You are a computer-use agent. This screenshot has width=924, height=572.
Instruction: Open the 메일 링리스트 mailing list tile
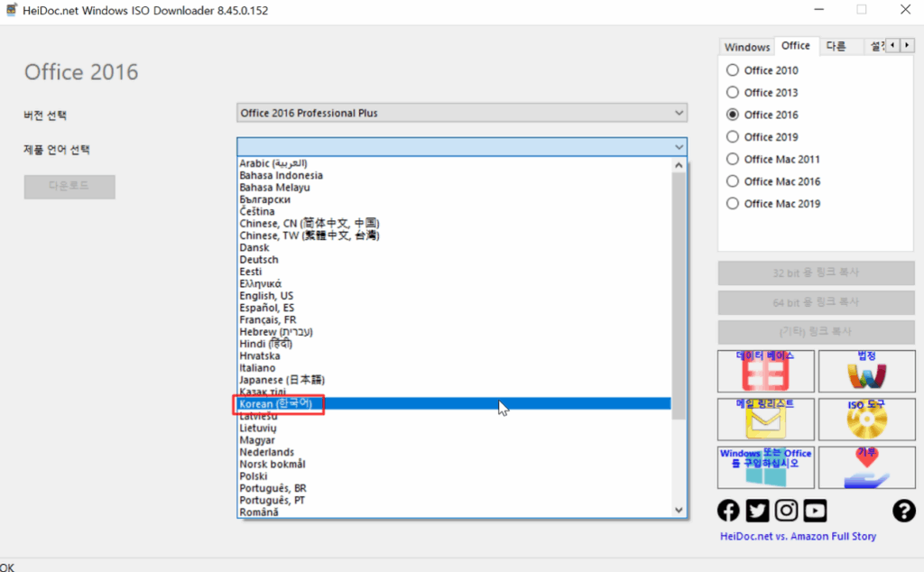(765, 420)
